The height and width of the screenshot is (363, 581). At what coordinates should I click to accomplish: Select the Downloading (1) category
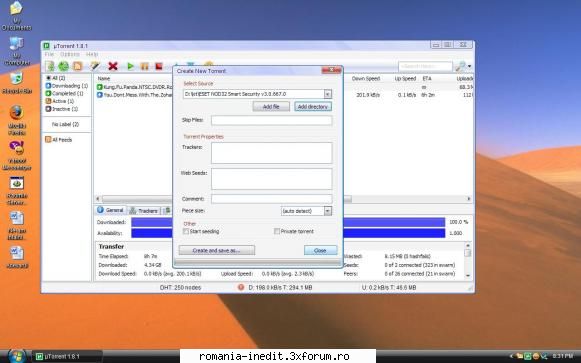[x=67, y=86]
